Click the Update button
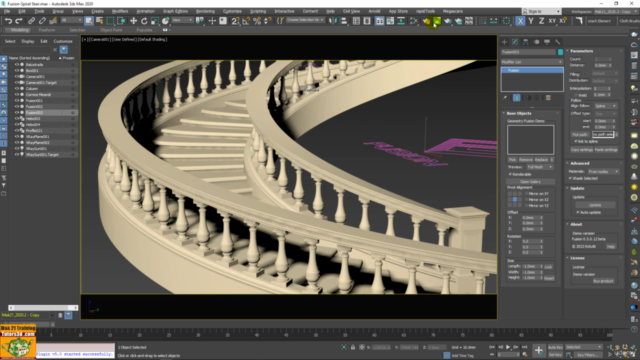Screen dimensions: 640x360 (595, 205)
